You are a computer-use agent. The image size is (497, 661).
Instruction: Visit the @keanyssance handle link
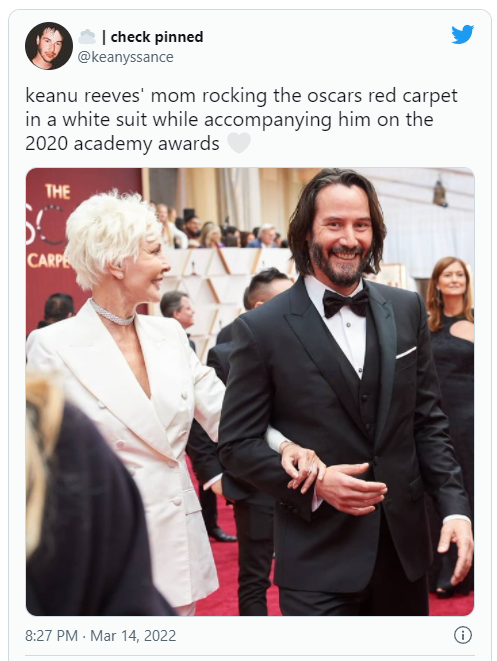(126, 57)
